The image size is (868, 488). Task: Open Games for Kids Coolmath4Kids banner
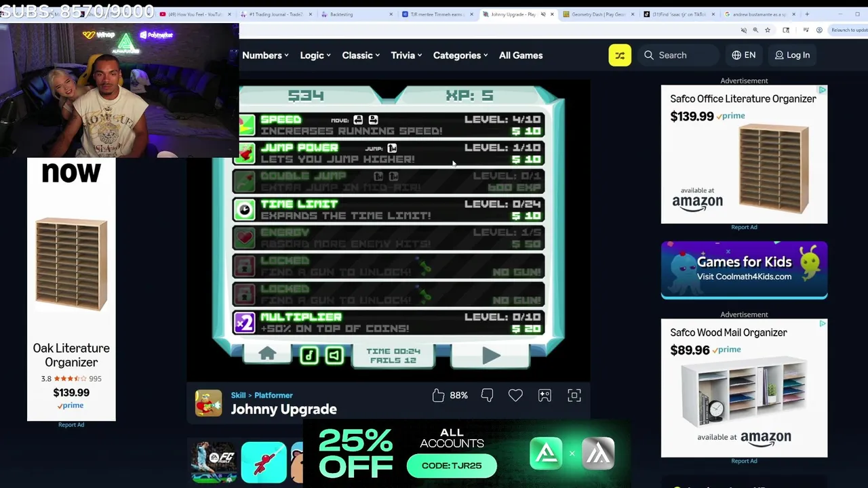click(744, 270)
